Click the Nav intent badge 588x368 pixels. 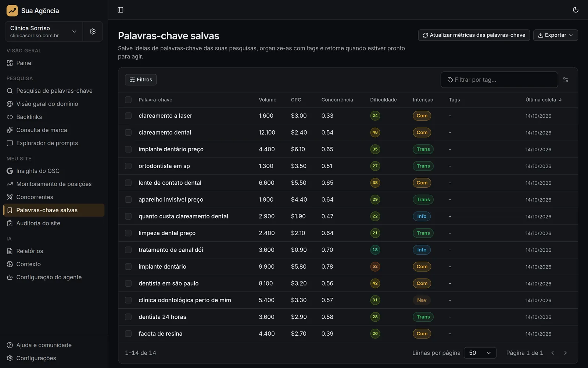[x=422, y=300]
